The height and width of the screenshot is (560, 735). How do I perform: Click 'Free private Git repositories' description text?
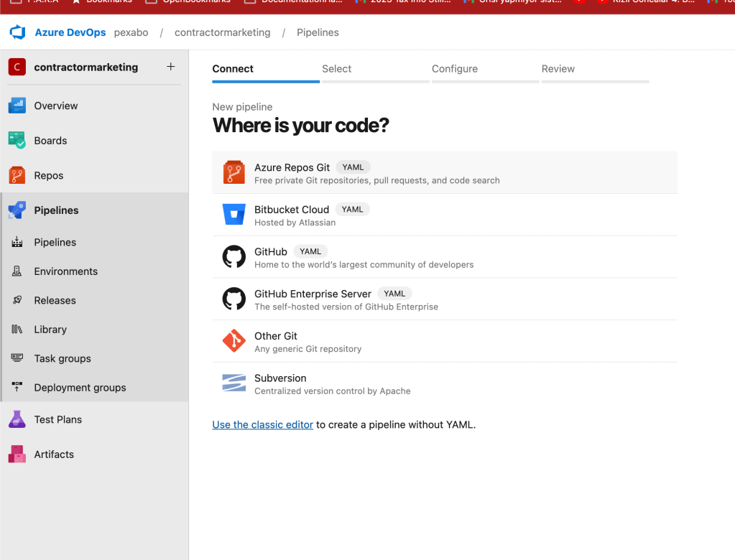(377, 180)
